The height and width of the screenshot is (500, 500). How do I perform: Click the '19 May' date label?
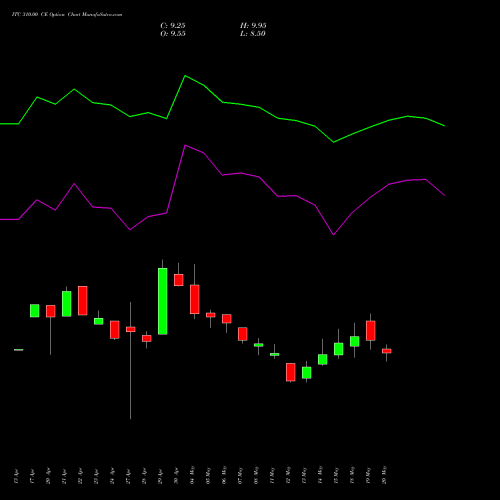click(x=368, y=475)
